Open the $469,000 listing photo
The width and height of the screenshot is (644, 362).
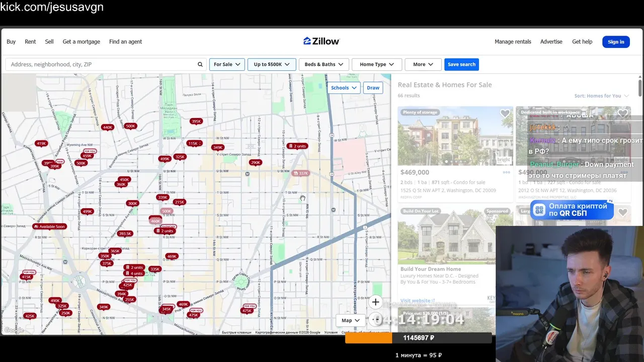click(x=455, y=136)
